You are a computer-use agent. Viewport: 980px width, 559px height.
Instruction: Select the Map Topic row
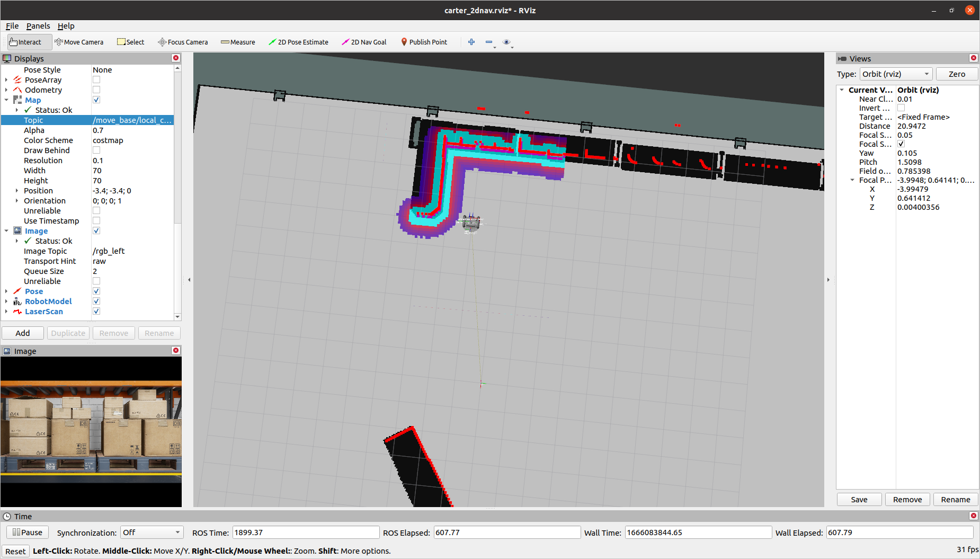coord(87,120)
